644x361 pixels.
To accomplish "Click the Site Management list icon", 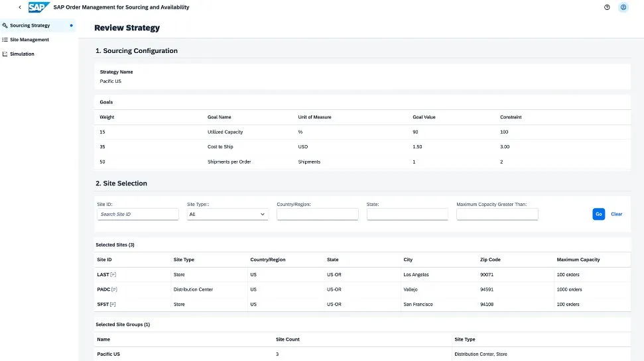I will [x=5, y=40].
